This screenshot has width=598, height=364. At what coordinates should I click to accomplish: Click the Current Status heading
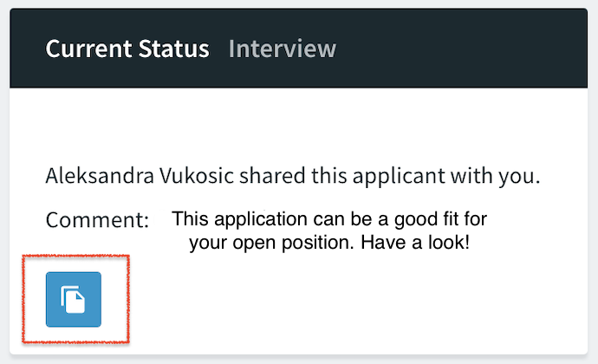click(x=127, y=49)
